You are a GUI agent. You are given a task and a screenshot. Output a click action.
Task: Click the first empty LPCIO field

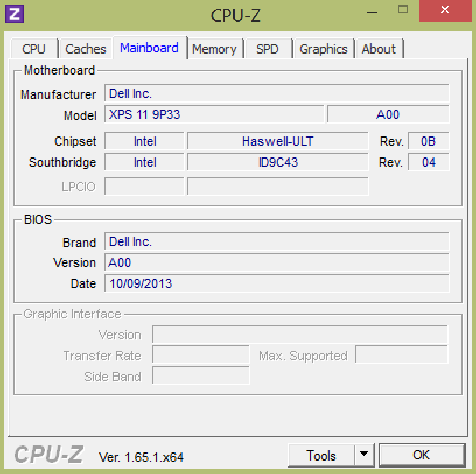(x=145, y=187)
